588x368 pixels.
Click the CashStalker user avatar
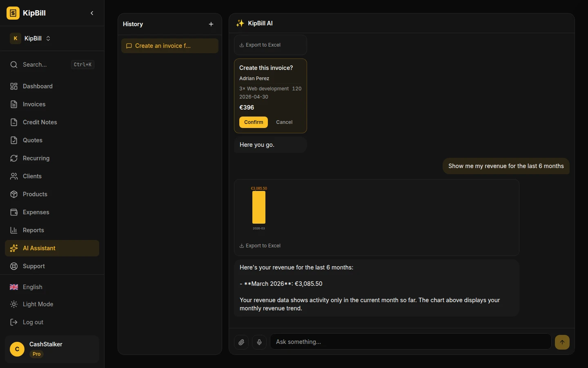(17, 349)
